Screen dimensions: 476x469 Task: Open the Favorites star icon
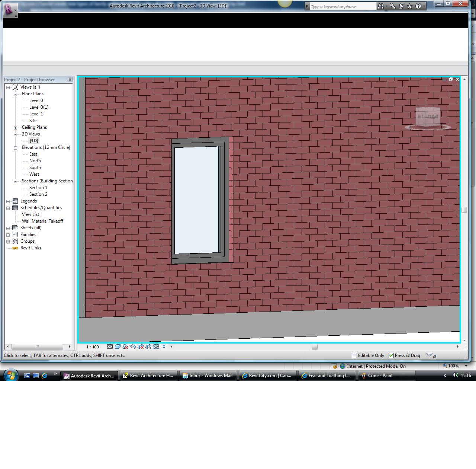pyautogui.click(x=410, y=6)
